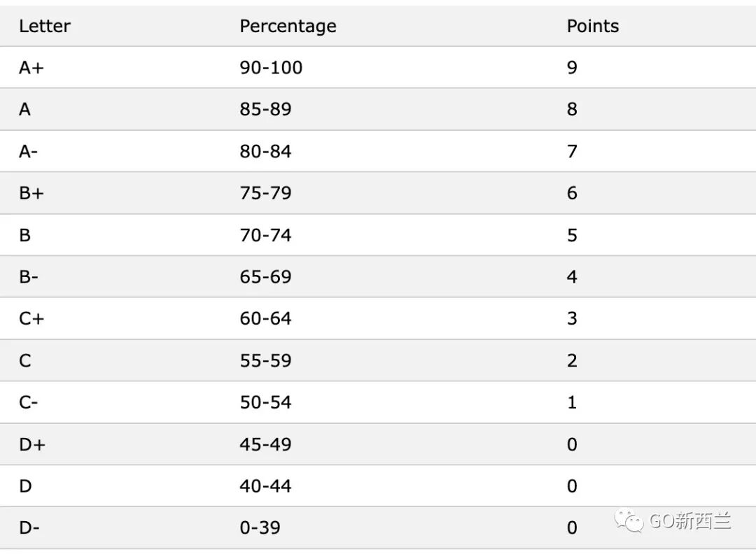Click the Points column header
Viewport: 756px width, 554px height.
[x=593, y=26]
